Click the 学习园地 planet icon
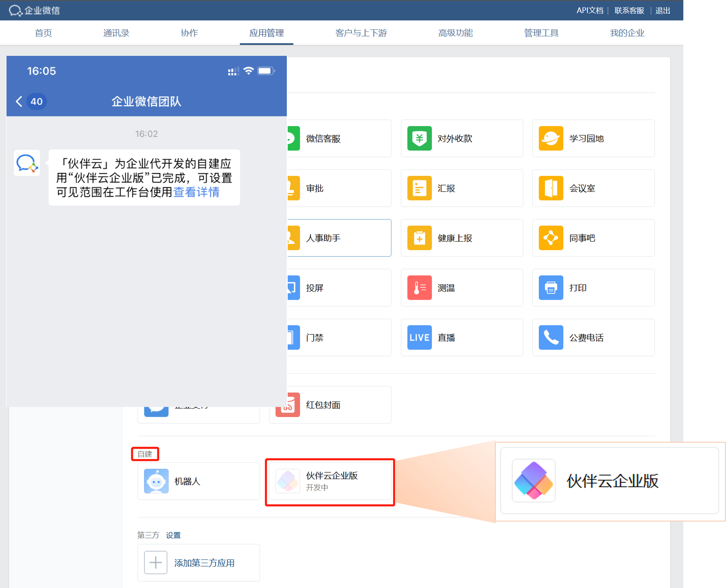This screenshot has height=588, width=726. 551,138
